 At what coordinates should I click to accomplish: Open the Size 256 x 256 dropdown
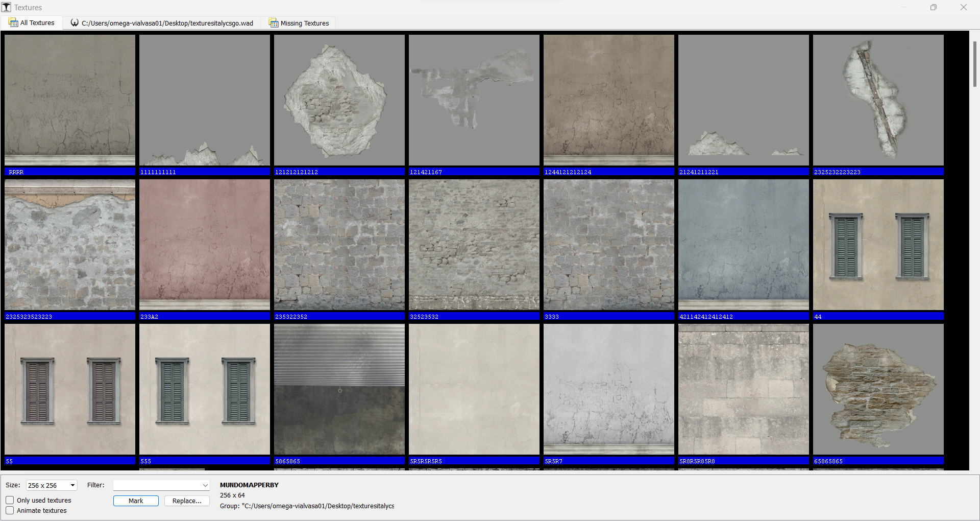(x=52, y=485)
